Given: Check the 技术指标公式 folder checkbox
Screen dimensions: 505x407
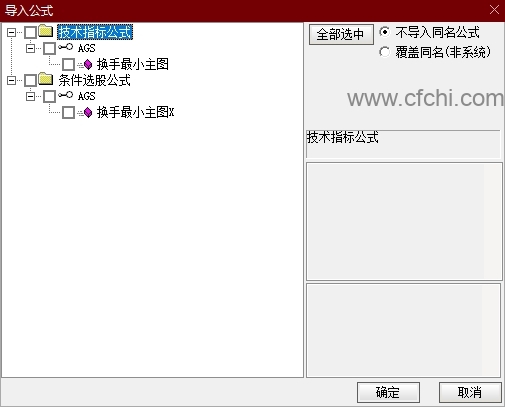Looking at the screenshot, I should click(30, 32).
